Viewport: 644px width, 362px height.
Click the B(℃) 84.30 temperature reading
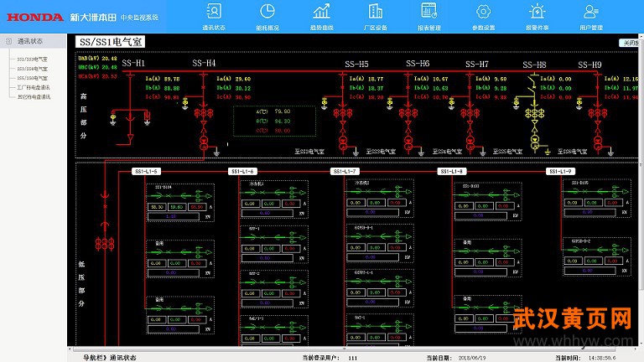[x=273, y=121]
